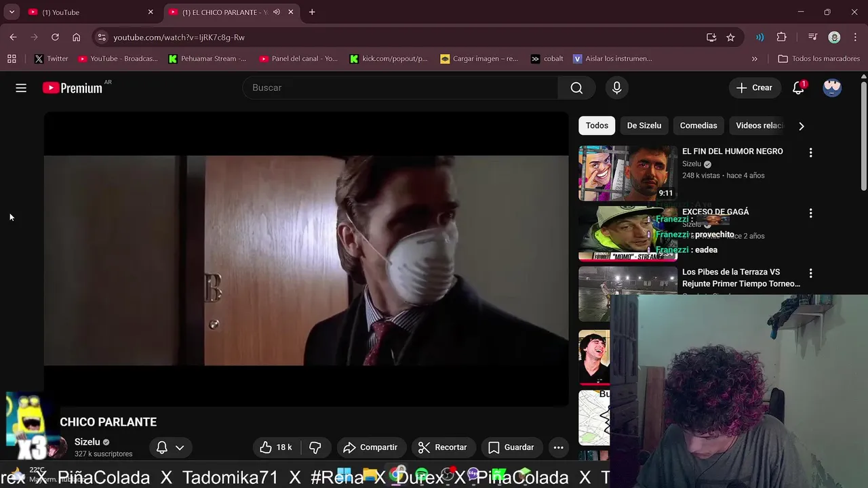
Task: Dislike the video
Action: point(315,447)
